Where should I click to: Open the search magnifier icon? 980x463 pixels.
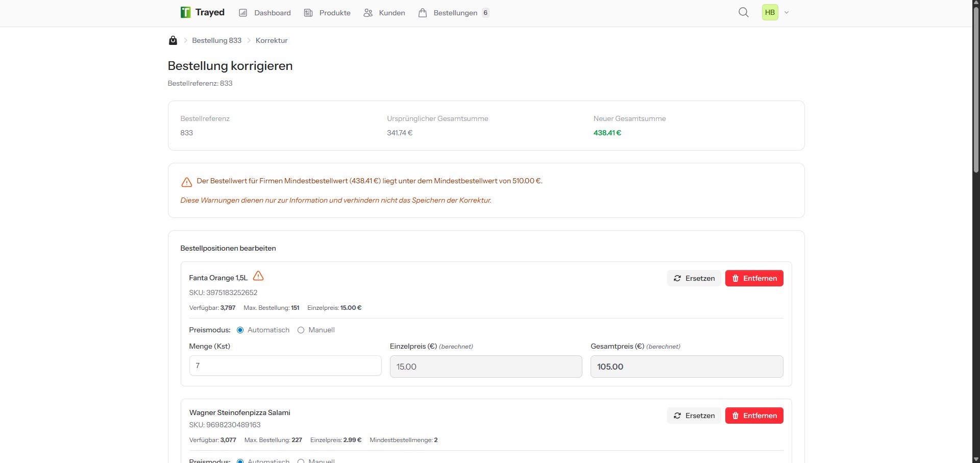(x=743, y=12)
